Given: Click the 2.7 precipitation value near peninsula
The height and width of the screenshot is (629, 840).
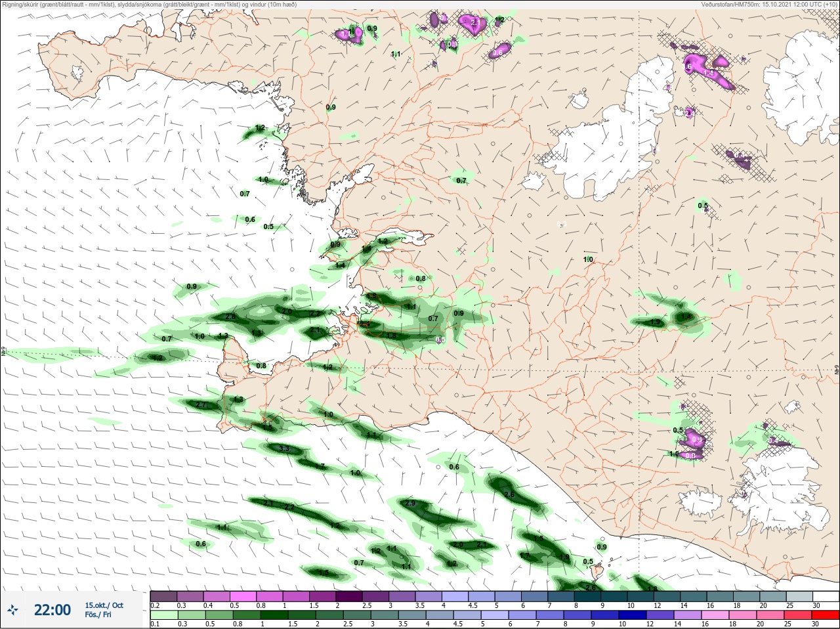Looking at the screenshot, I should tap(201, 405).
